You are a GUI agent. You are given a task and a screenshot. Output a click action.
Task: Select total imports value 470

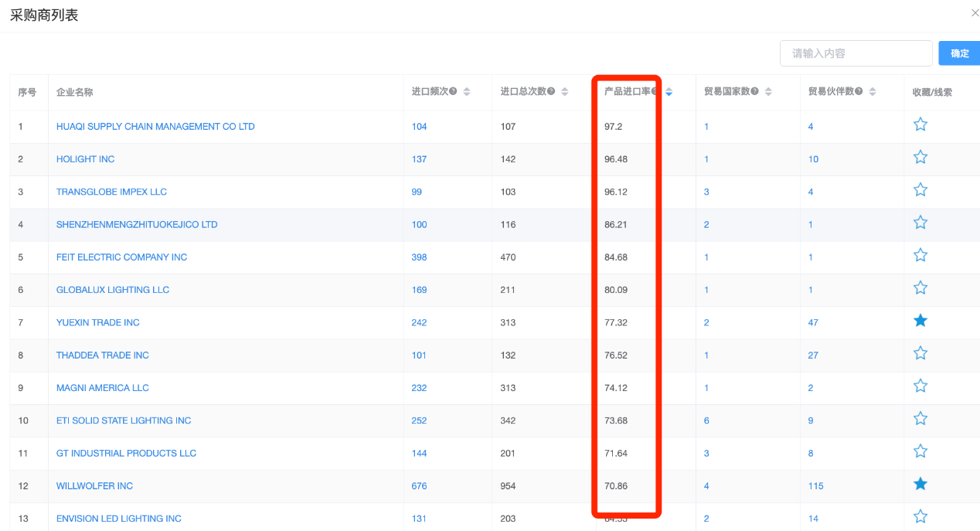coord(508,257)
